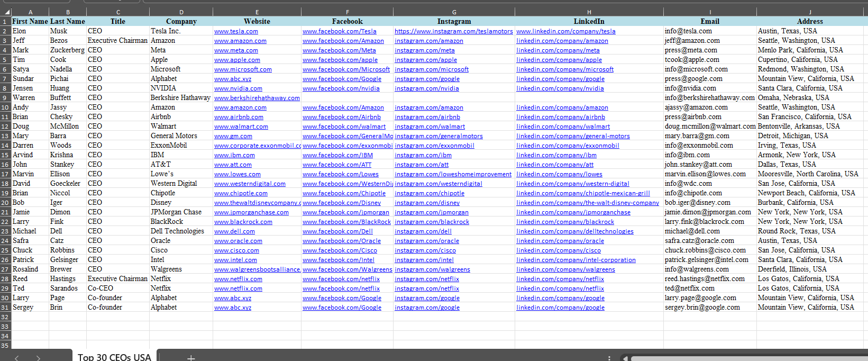Screen dimensions: 868x361
Task: Select column H header
Action: pyautogui.click(x=589, y=12)
